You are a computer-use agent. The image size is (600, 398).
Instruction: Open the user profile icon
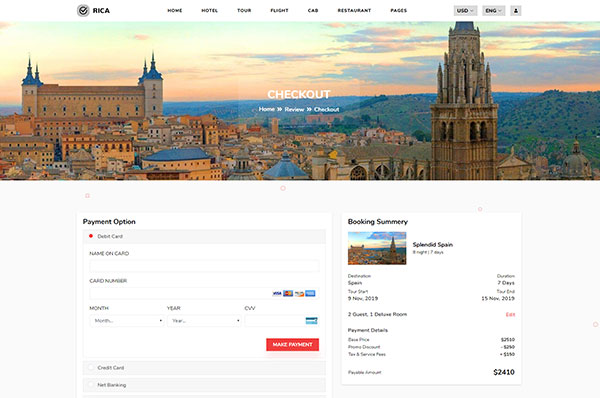coord(516,11)
